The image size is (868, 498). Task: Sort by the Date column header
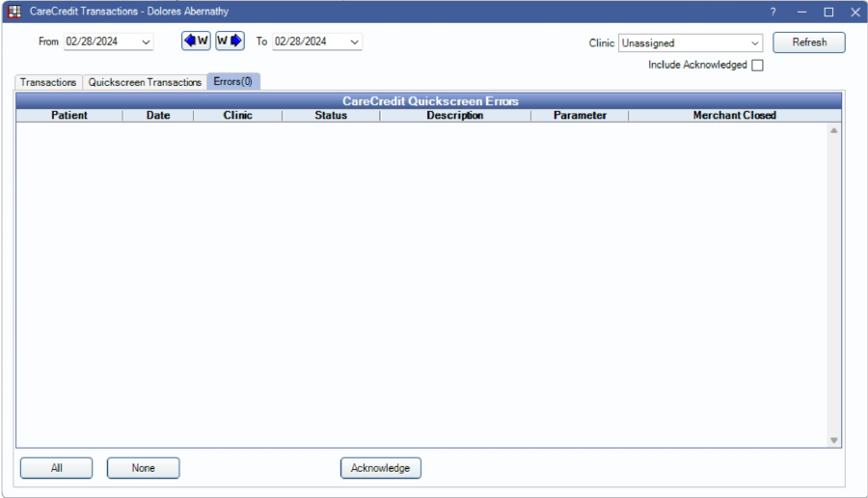point(158,115)
